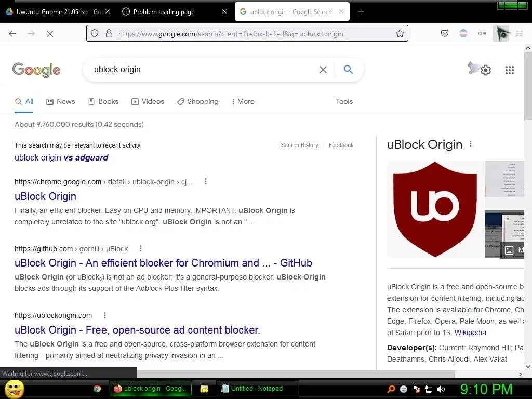532x399 pixels.
Task: Expand the More search filters
Action: pyautogui.click(x=243, y=101)
